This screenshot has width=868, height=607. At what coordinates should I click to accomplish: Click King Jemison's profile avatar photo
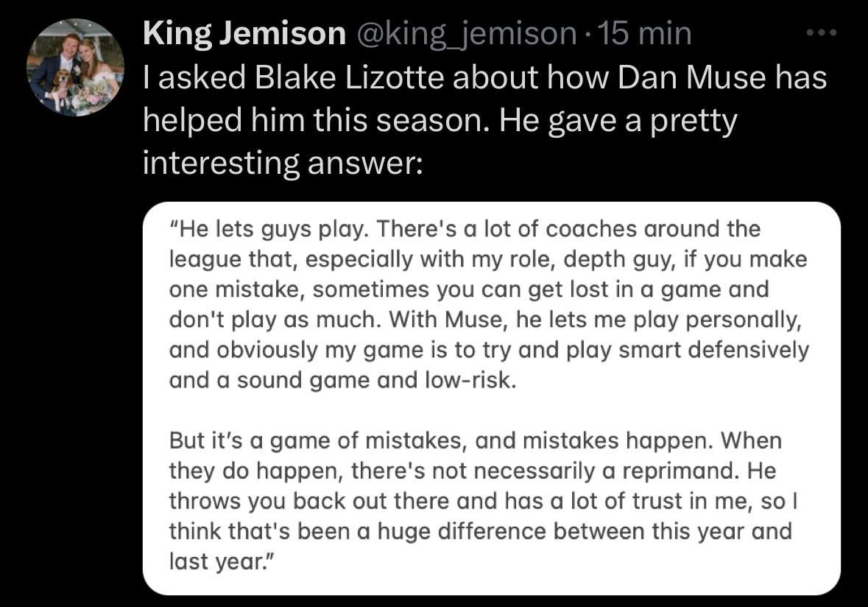tap(75, 67)
